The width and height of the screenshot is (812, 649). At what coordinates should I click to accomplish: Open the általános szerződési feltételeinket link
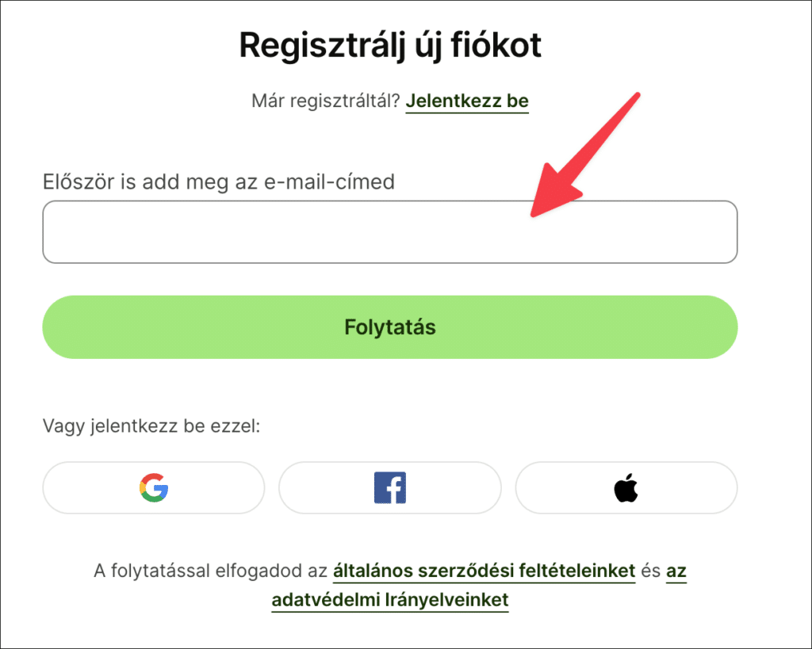pos(485,571)
